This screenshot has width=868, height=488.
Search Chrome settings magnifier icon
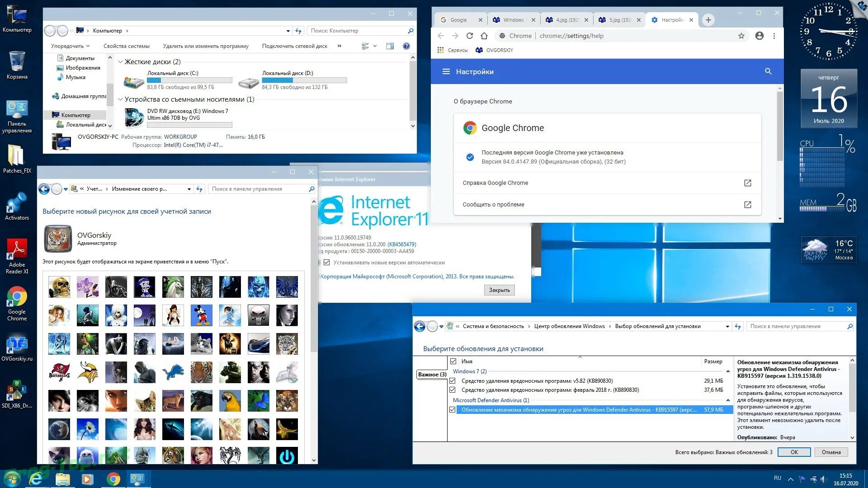coord(768,71)
